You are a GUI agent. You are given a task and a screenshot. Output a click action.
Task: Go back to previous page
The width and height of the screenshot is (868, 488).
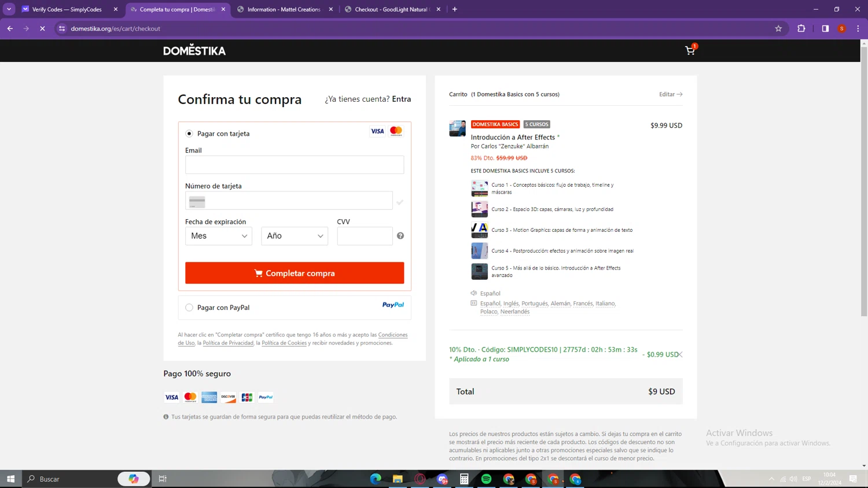pos(10,28)
